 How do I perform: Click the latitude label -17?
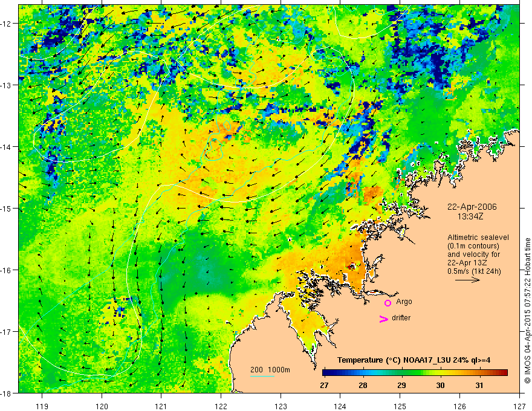click(x=6, y=332)
